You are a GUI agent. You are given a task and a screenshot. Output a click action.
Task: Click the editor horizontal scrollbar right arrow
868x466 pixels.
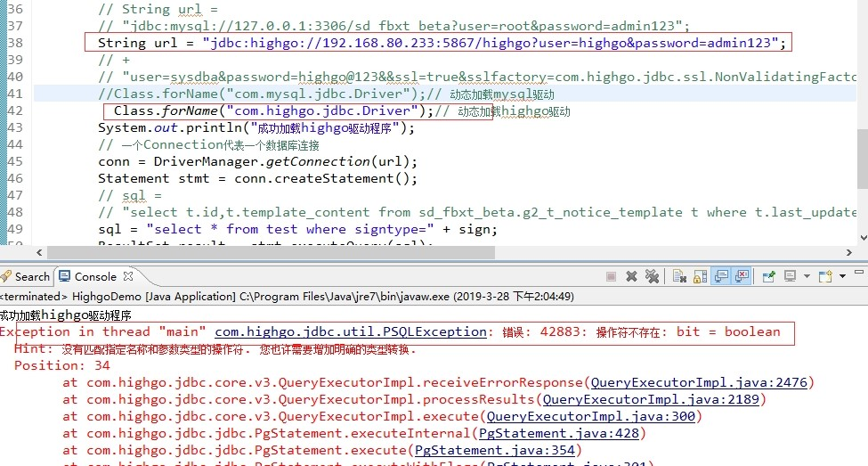click(849, 253)
